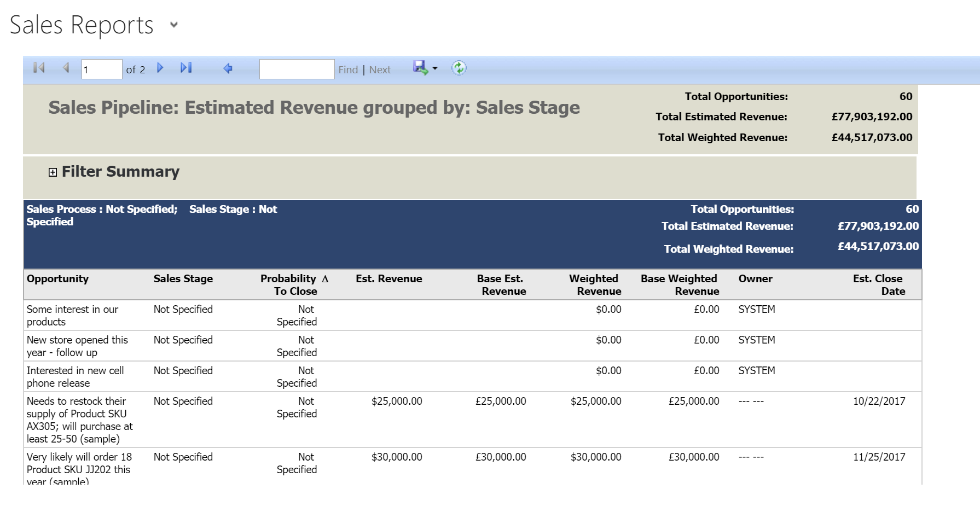
Task: Click inside the search text box
Action: click(297, 68)
